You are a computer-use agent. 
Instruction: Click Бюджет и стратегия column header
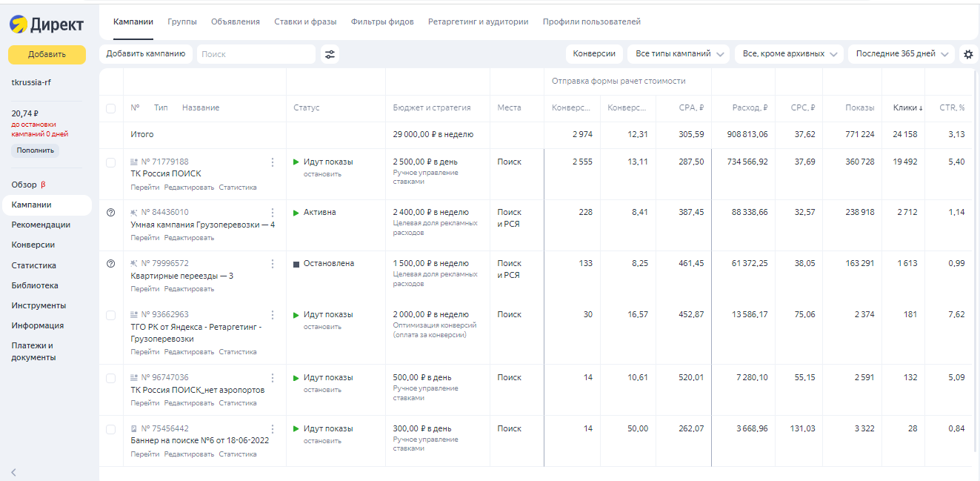pyautogui.click(x=432, y=108)
